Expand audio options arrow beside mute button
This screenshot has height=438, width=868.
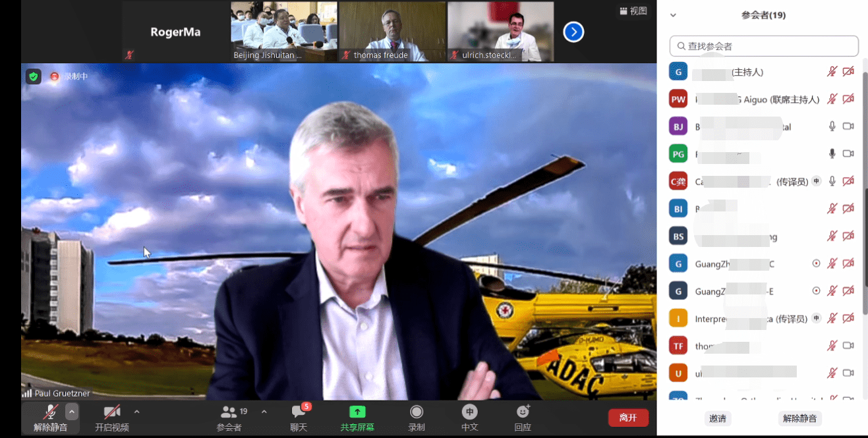[x=72, y=412]
